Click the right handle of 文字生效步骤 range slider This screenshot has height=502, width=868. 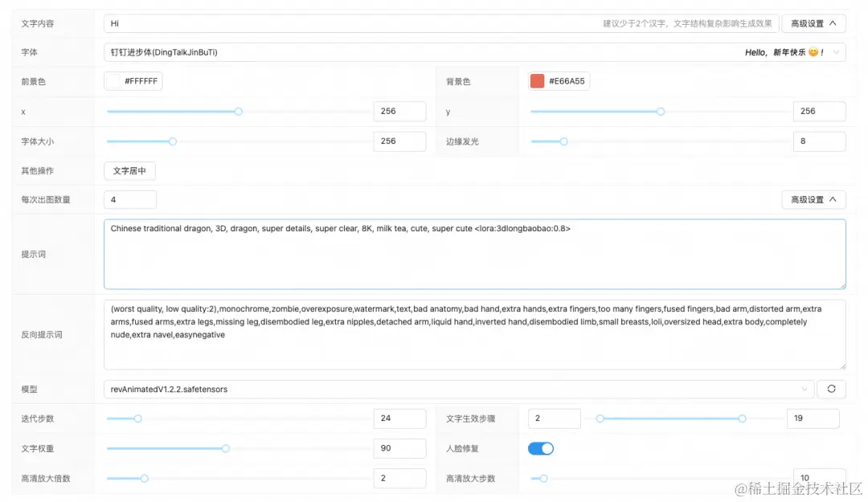(x=742, y=418)
